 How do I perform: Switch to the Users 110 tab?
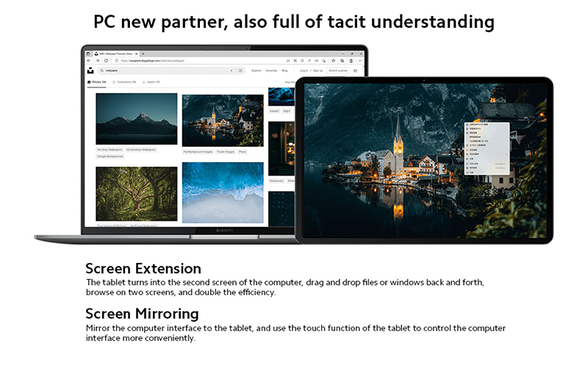[151, 82]
